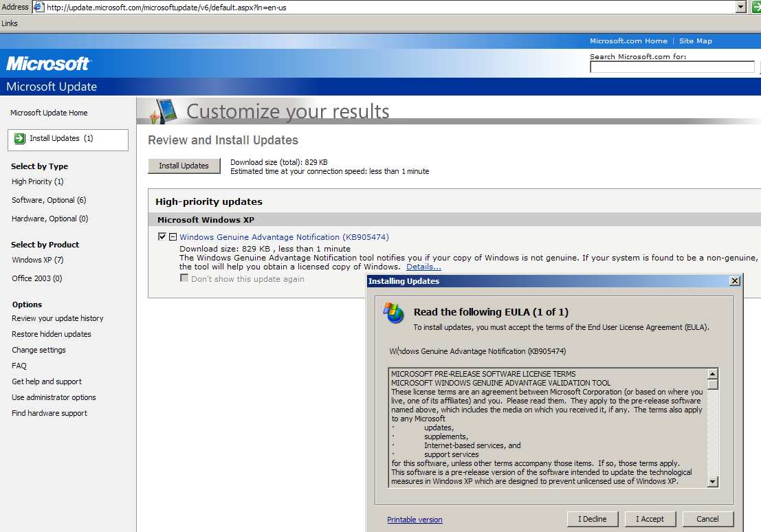Screen dimensions: 761x532
Task: Uncheck the Windows Genuine Advantage Notification update
Action: (162, 236)
